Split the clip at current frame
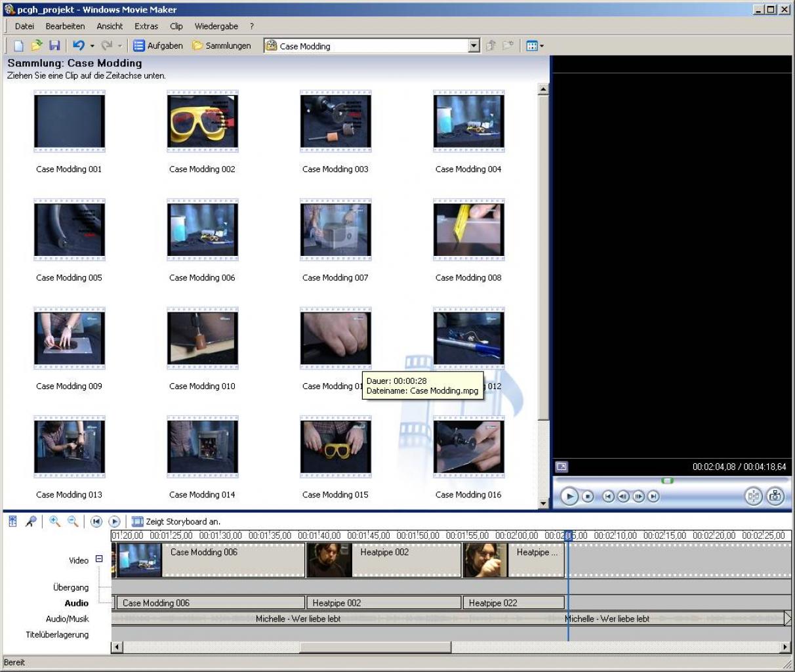The image size is (795, 672). (754, 496)
